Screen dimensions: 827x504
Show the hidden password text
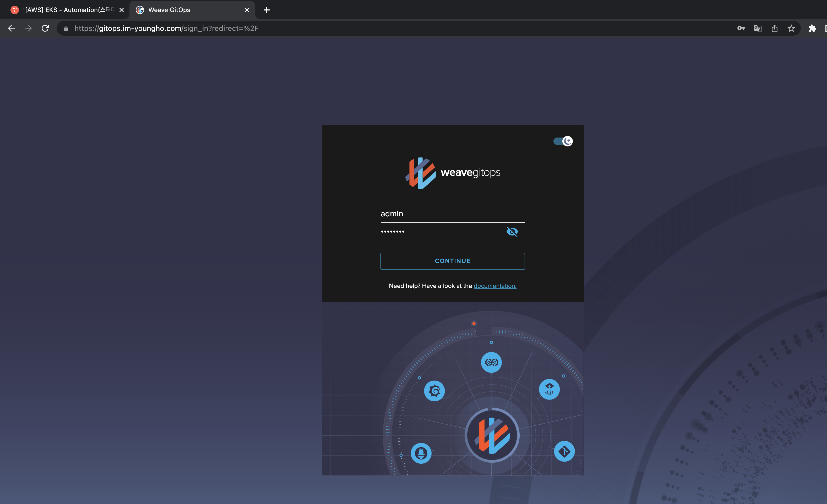512,232
